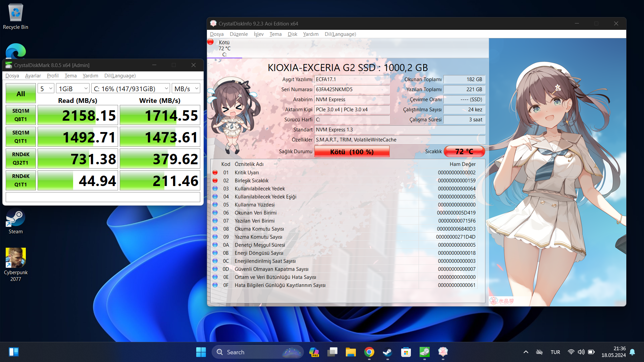Open the Microsoft Edge desktop icon
Viewport: 644px width, 362px height.
pyautogui.click(x=15, y=51)
